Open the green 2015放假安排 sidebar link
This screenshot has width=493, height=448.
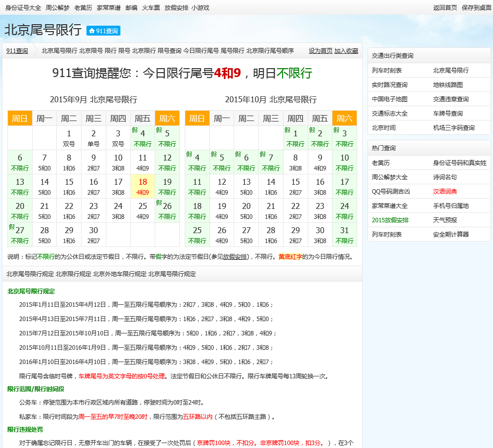tap(390, 220)
